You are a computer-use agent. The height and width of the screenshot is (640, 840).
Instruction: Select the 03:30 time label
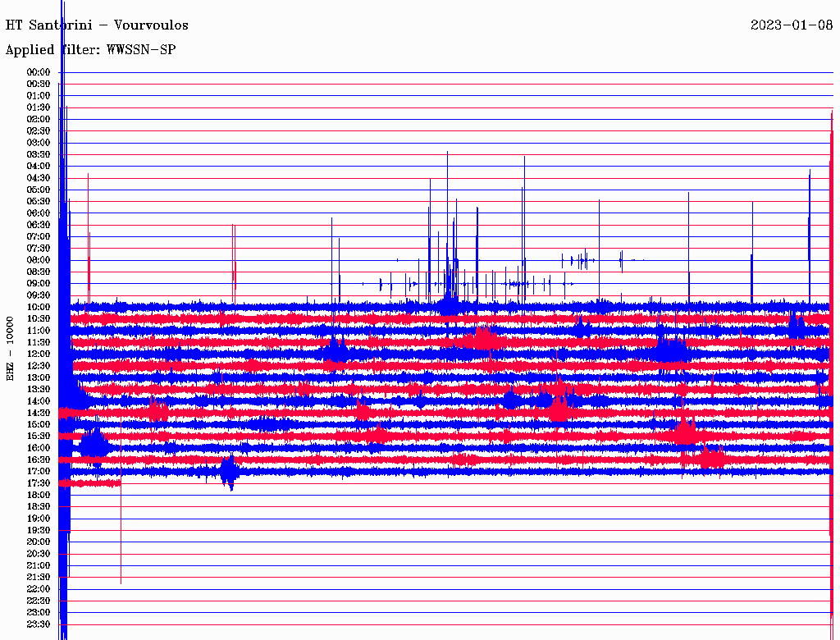[x=39, y=155]
